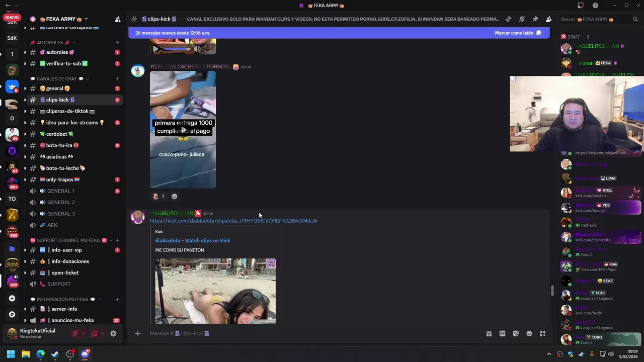644x362 pixels.
Task: Open Steam from the Windows taskbar
Action: [x=55, y=354]
